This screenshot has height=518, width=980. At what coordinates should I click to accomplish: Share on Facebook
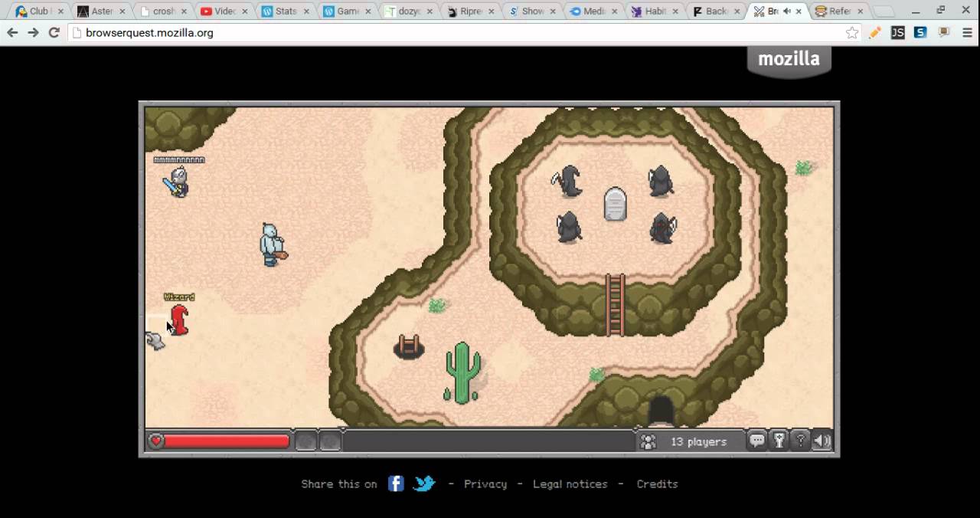[x=396, y=484]
